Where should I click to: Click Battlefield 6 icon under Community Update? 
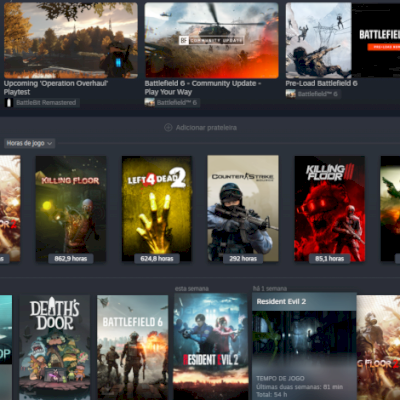(x=149, y=103)
